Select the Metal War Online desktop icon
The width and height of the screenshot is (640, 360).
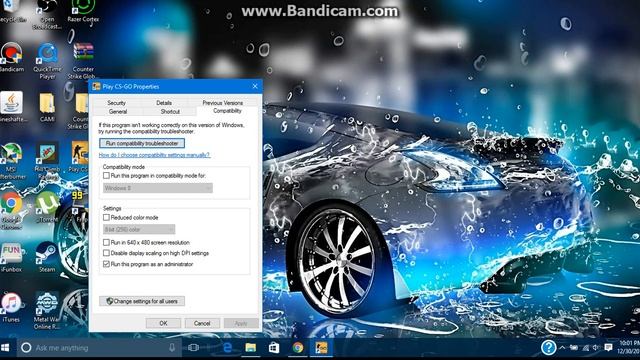[47, 311]
